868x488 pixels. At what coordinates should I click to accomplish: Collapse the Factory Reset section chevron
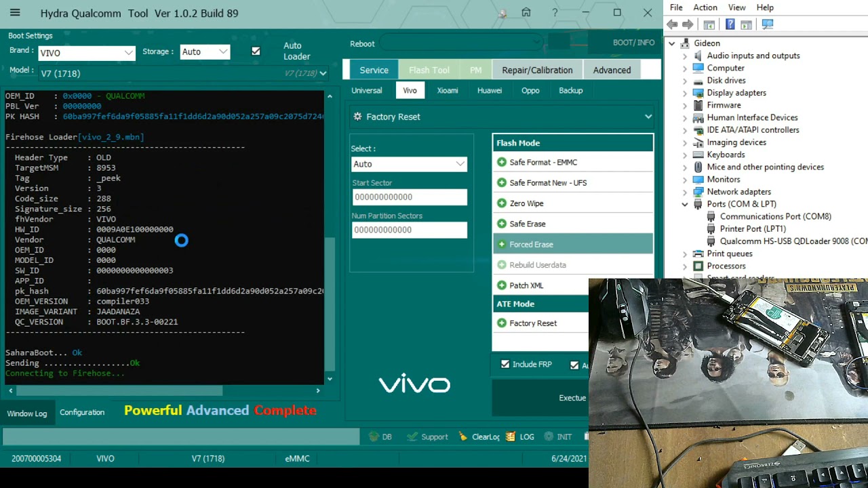coord(648,117)
